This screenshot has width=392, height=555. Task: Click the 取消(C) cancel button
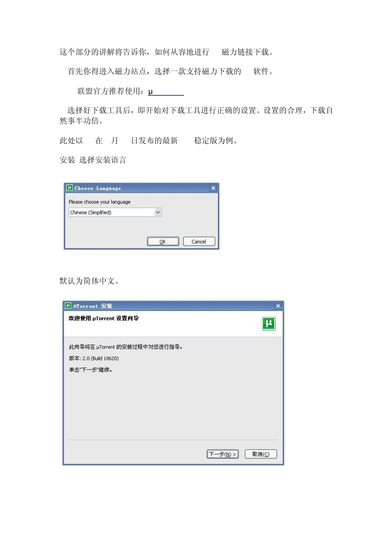pyautogui.click(x=261, y=454)
